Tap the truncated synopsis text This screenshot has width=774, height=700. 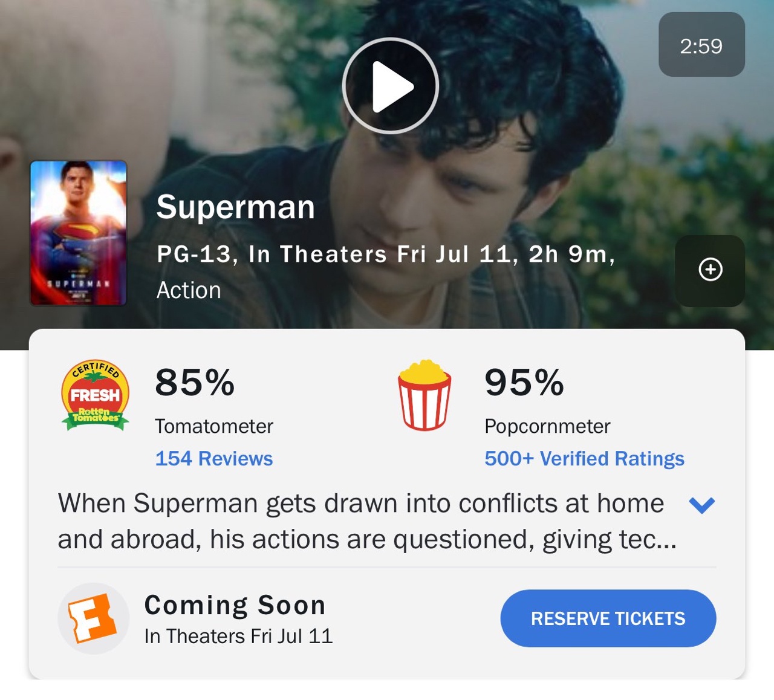click(x=366, y=521)
